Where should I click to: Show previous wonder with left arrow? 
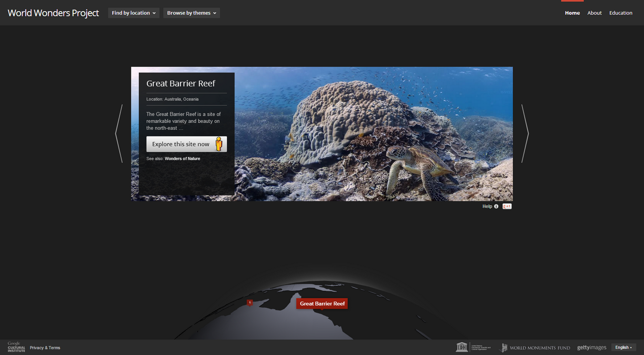pos(119,133)
